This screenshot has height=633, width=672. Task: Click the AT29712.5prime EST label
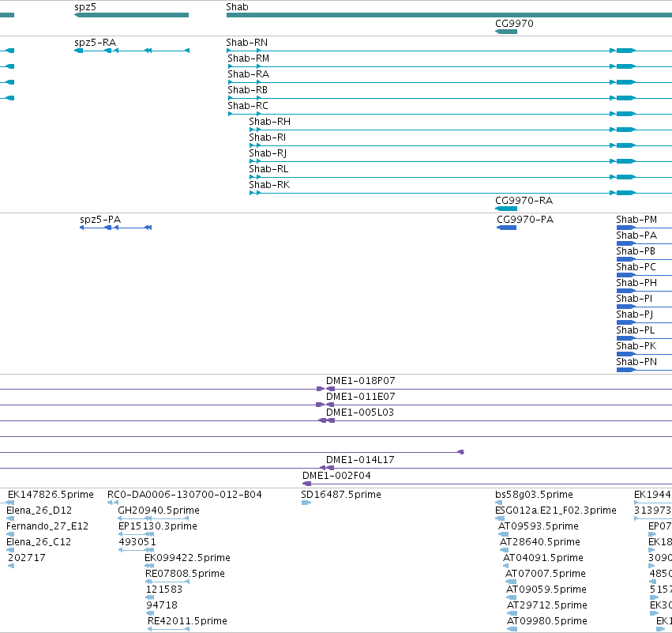pos(547,606)
